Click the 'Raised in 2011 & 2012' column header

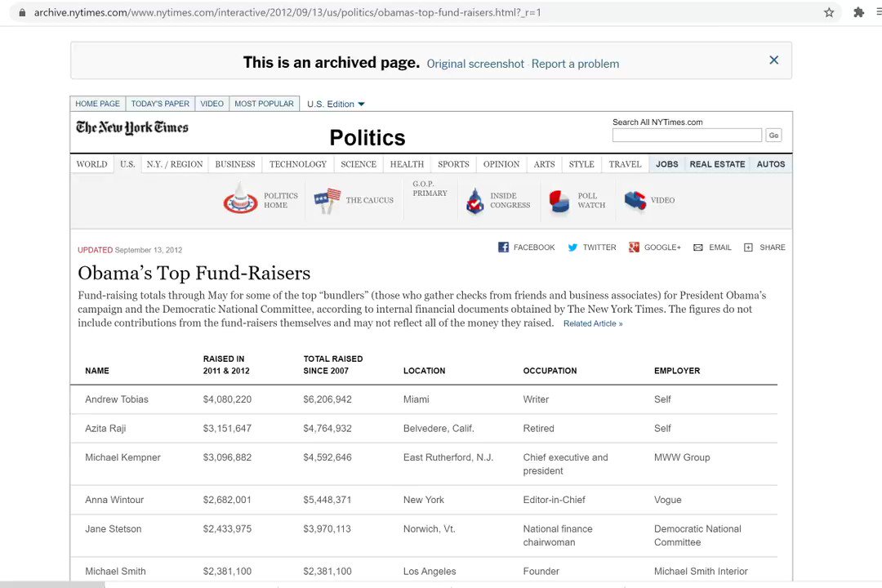coord(226,364)
